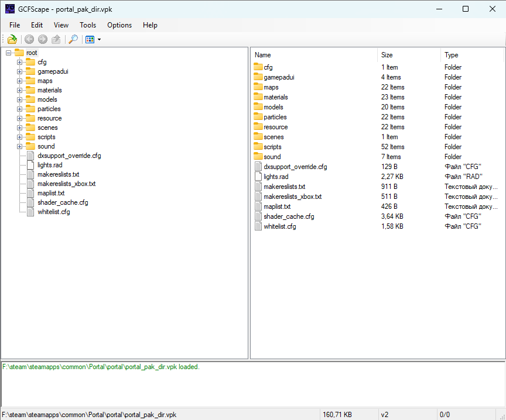Open the Help menu
506x420 pixels.
150,25
